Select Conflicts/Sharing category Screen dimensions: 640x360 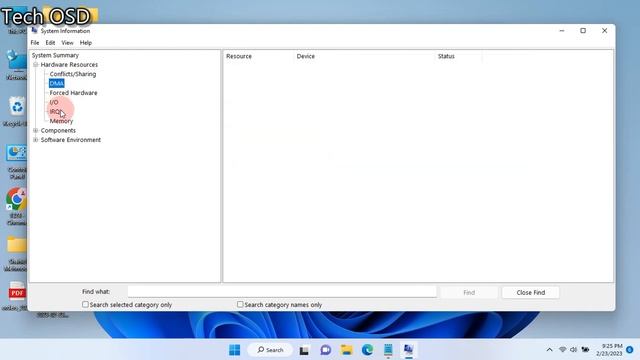coord(73,74)
